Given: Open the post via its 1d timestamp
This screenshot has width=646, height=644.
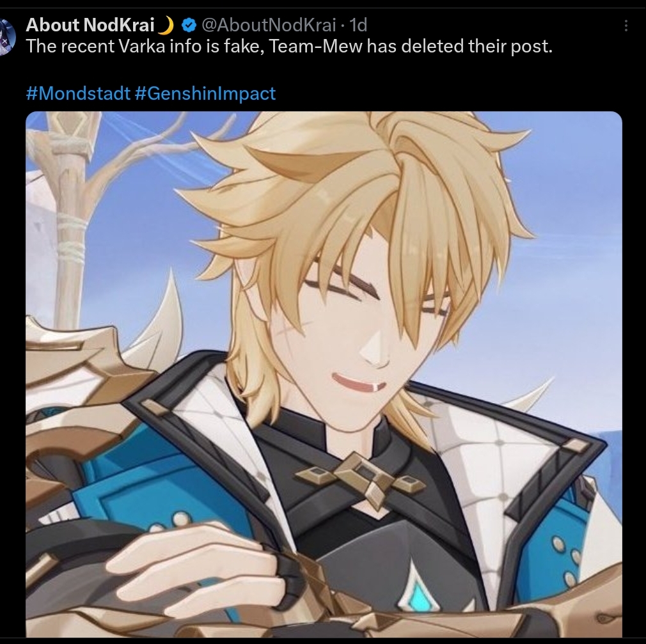Looking at the screenshot, I should (x=358, y=26).
